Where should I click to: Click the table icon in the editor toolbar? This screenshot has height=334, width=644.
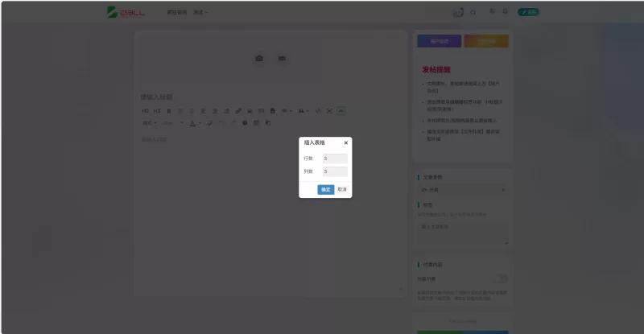[x=256, y=123]
